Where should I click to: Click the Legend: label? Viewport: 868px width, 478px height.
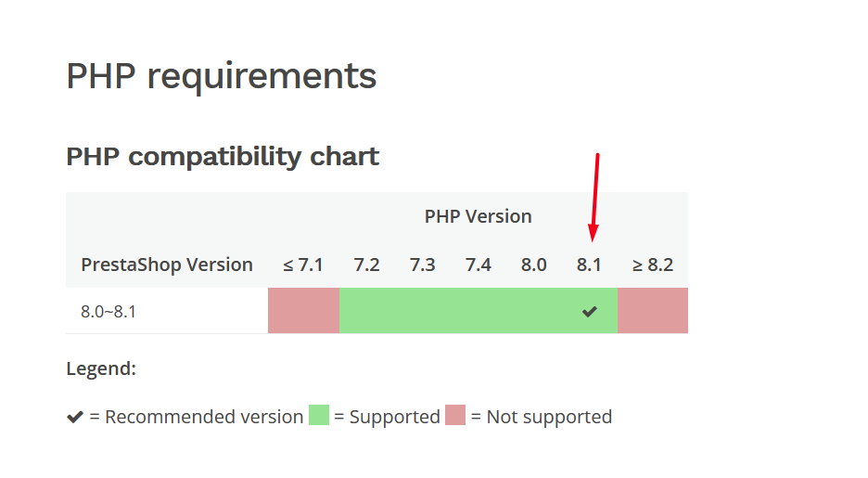pos(101,368)
